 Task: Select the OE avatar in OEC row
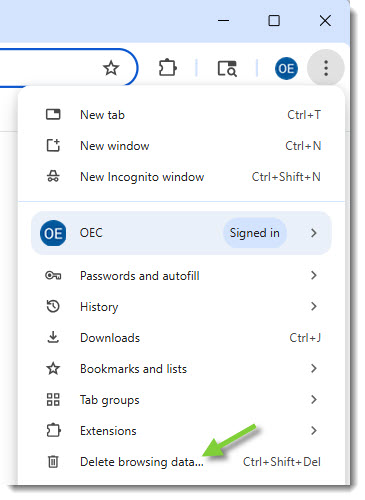(53, 233)
